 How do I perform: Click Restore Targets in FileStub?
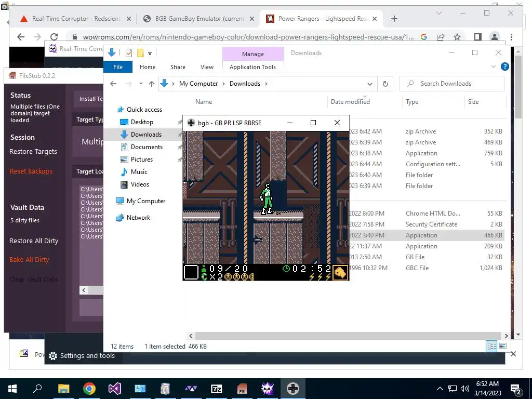click(x=33, y=152)
